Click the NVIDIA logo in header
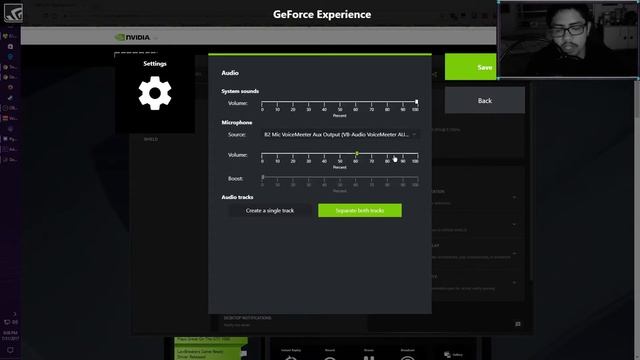 (133, 37)
